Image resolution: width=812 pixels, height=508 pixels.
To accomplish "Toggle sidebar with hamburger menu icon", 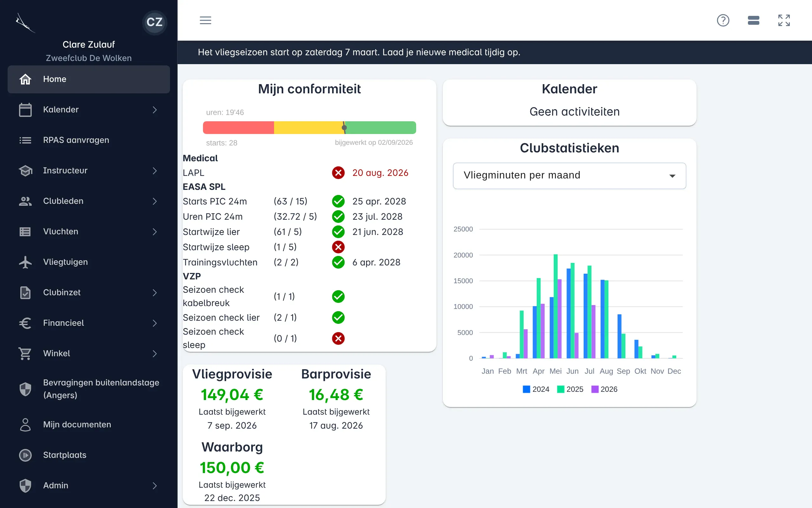I will point(205,20).
